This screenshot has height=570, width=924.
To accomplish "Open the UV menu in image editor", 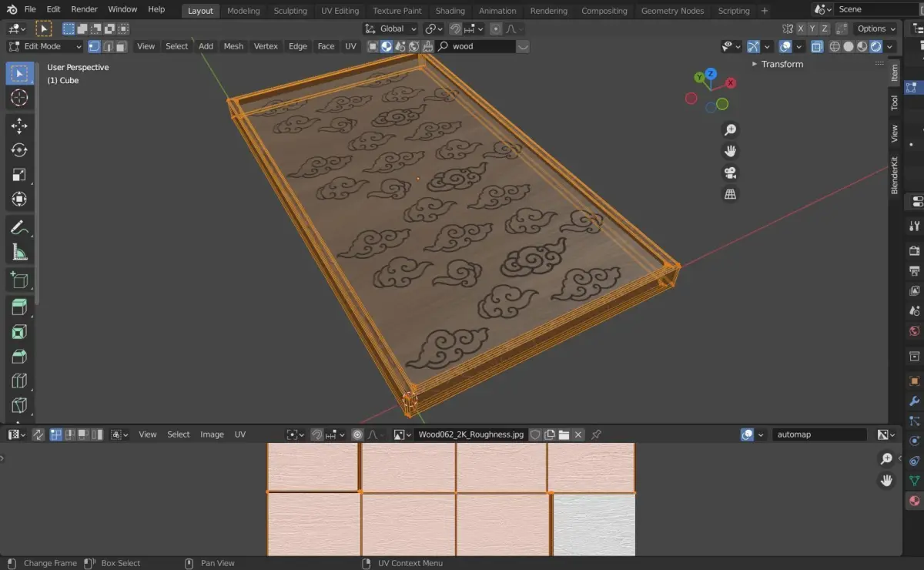I will tap(240, 434).
